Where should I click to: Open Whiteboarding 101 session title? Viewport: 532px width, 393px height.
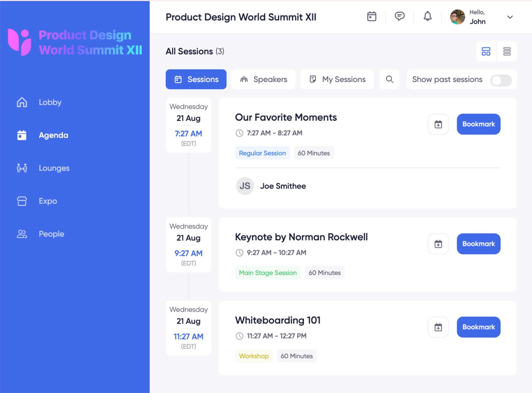coord(278,320)
